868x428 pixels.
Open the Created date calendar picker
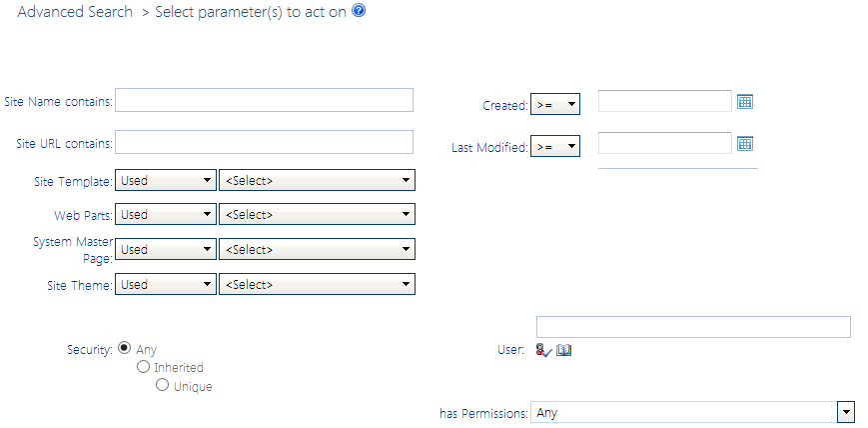point(744,101)
